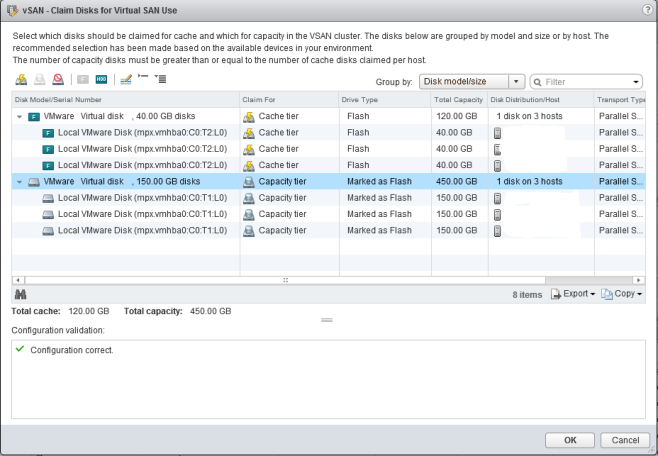
Task: Click the green check icon beside Configuration correct
Action: (20, 349)
